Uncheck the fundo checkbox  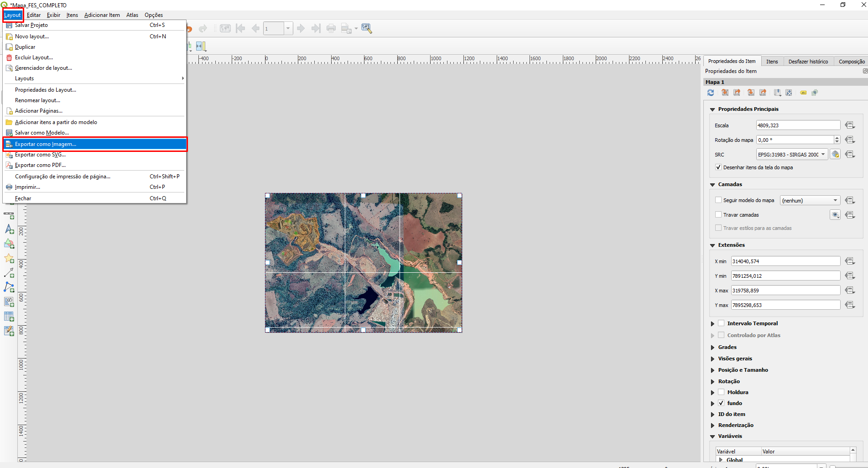(x=721, y=403)
